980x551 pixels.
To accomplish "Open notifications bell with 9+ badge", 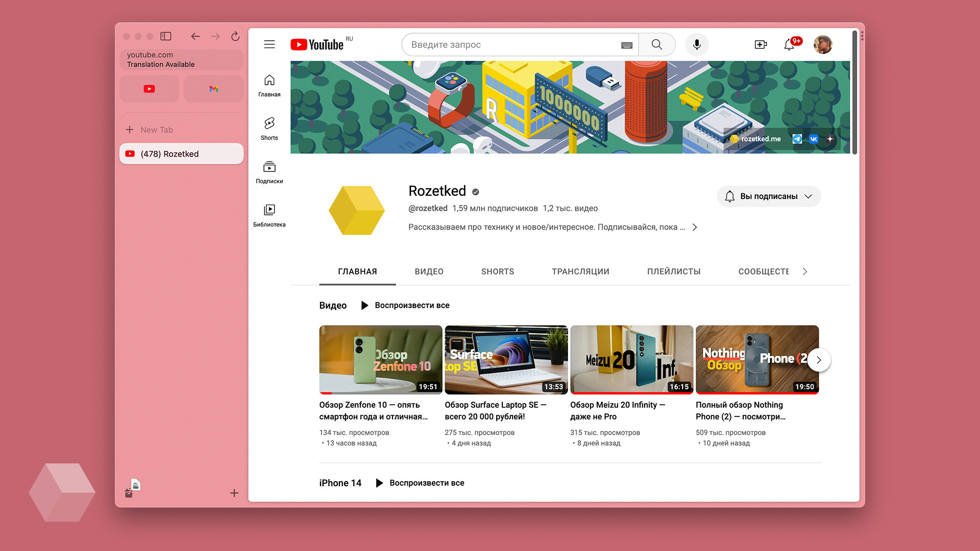I will 789,44.
